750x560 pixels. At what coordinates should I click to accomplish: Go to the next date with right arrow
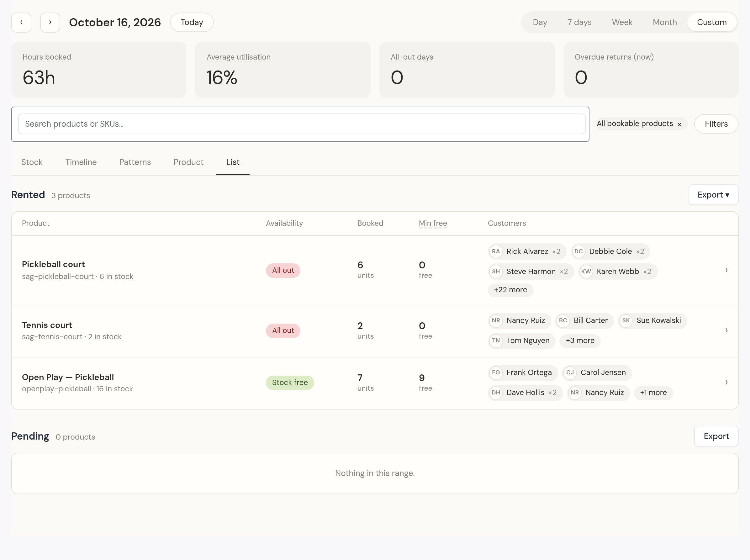tap(50, 22)
